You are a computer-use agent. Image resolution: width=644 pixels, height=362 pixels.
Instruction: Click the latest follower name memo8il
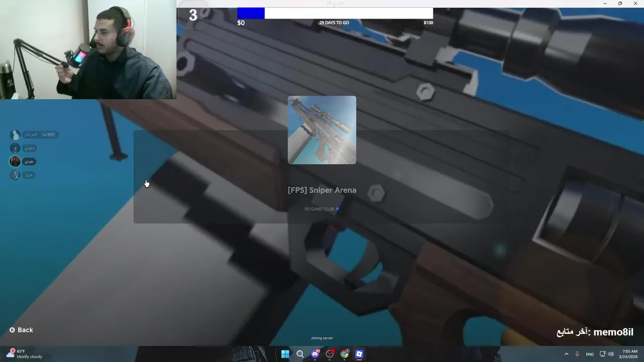(613, 332)
